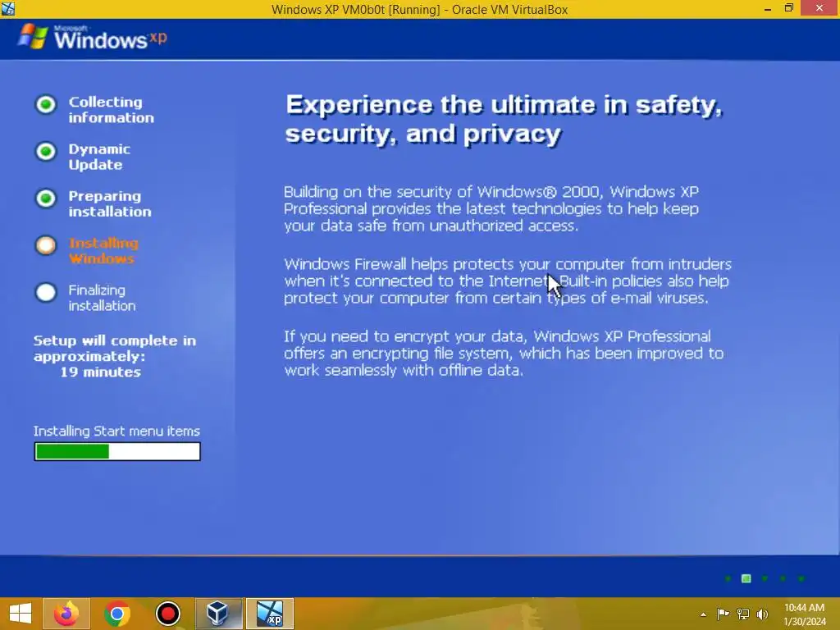
Task: Click the paragraph mentioning Windows 2000 security
Action: (491, 208)
